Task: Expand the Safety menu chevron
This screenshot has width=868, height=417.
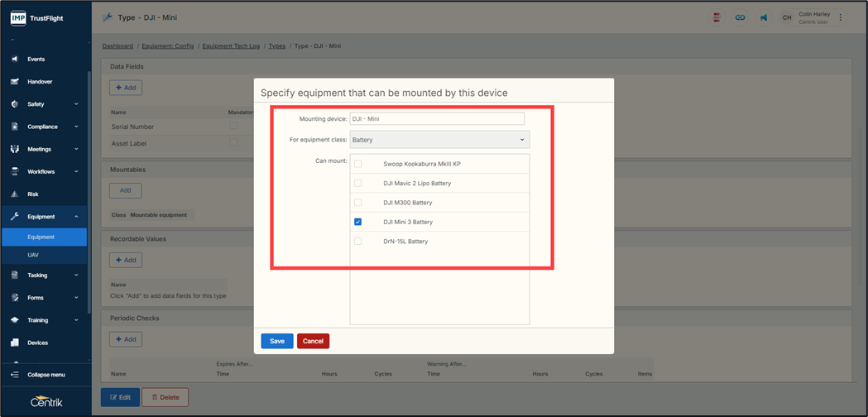Action: [76, 104]
